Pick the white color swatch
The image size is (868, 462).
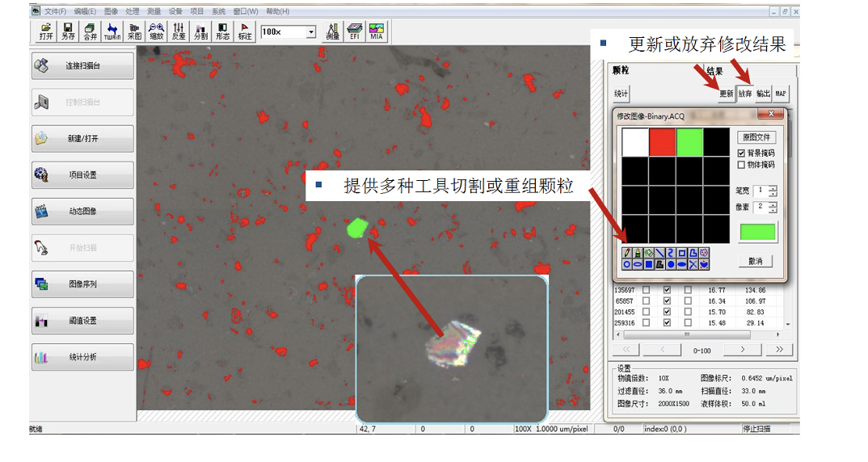[x=635, y=142]
